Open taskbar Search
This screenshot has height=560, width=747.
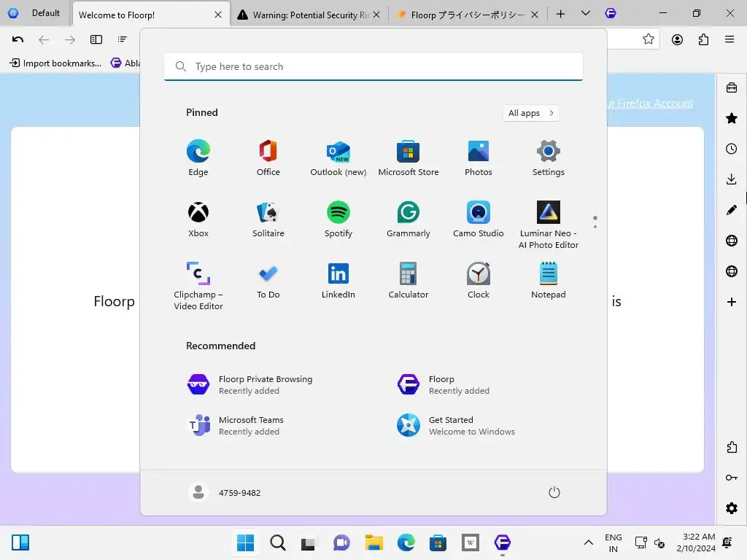point(278,542)
